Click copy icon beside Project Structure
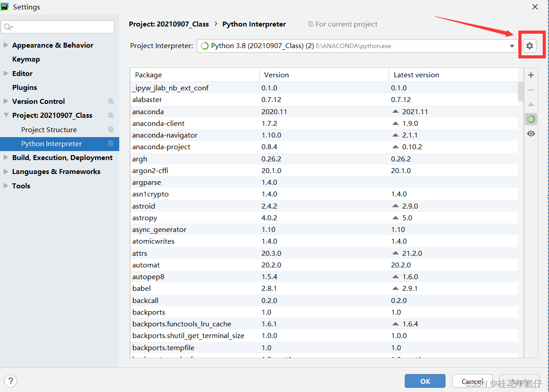The height and width of the screenshot is (392, 549). pos(111,129)
